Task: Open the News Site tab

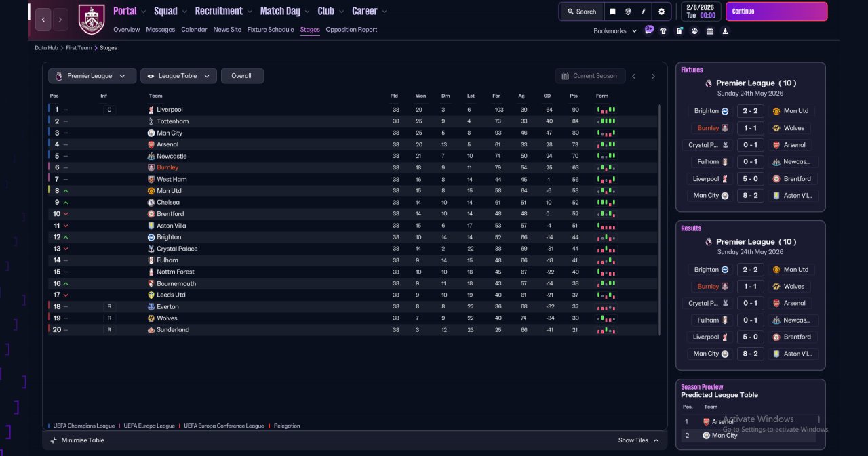Action: 227,30
